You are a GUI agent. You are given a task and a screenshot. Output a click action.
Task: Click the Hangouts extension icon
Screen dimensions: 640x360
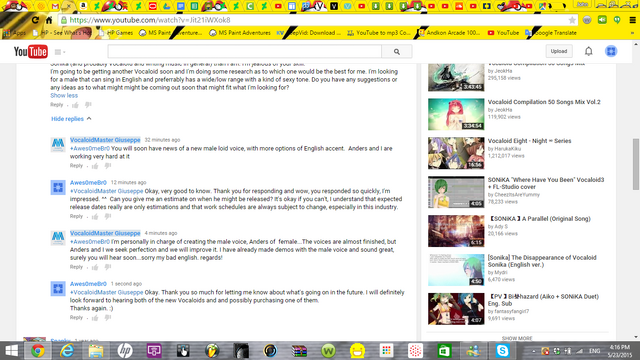tap(617, 20)
